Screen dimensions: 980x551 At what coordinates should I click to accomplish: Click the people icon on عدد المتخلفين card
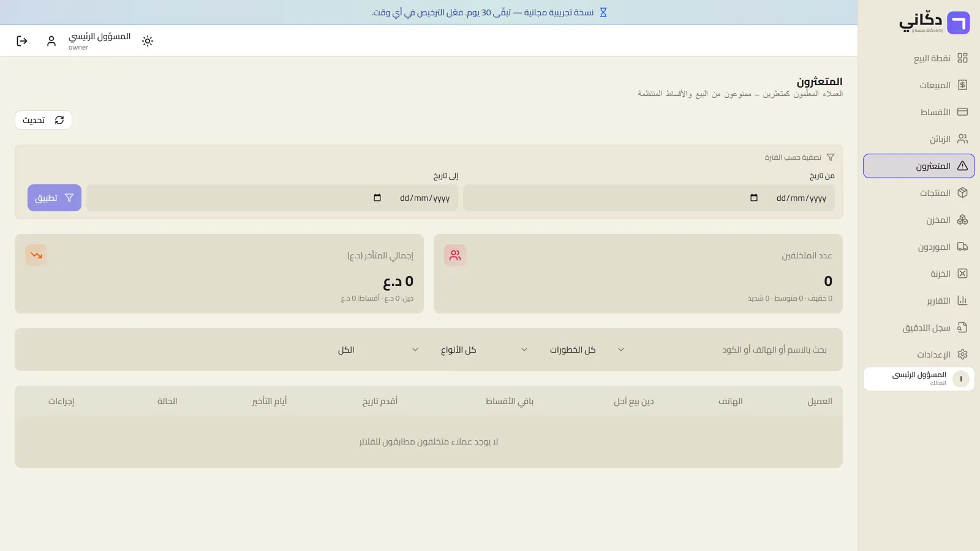(455, 255)
